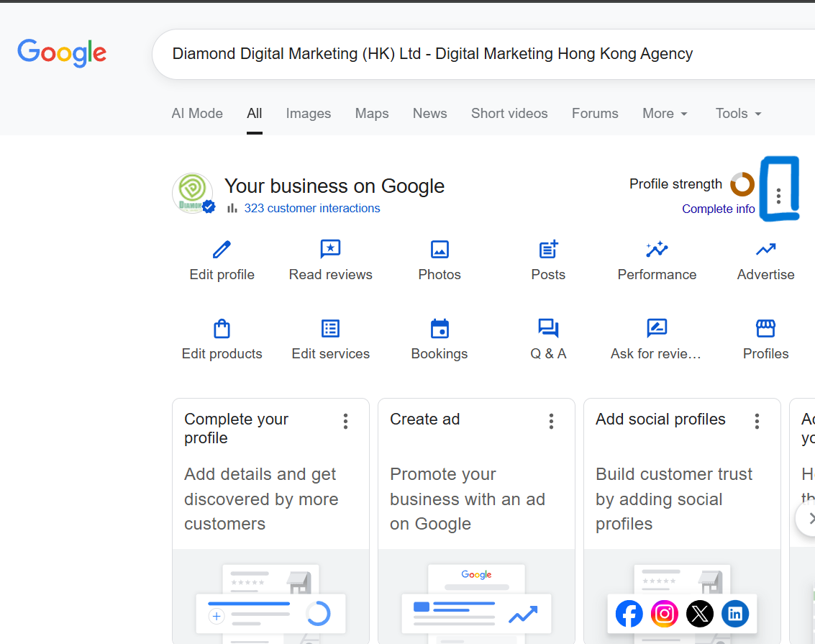The image size is (815, 644).
Task: Open business profile three-dot menu
Action: (x=778, y=196)
